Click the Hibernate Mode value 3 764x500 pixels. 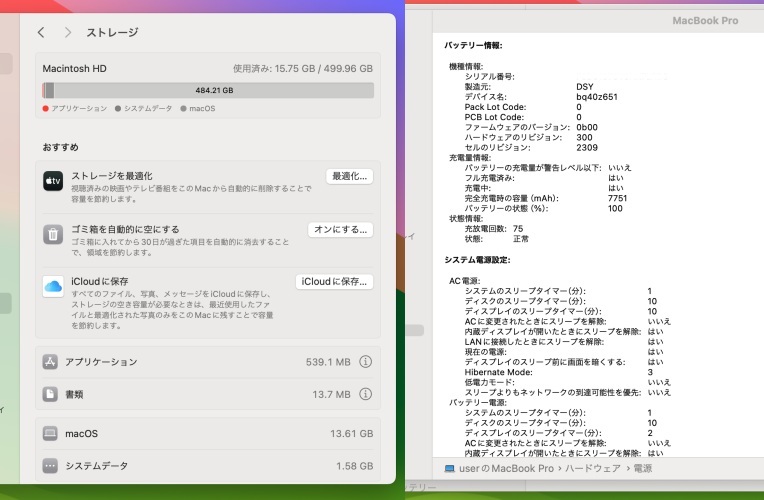click(x=650, y=372)
